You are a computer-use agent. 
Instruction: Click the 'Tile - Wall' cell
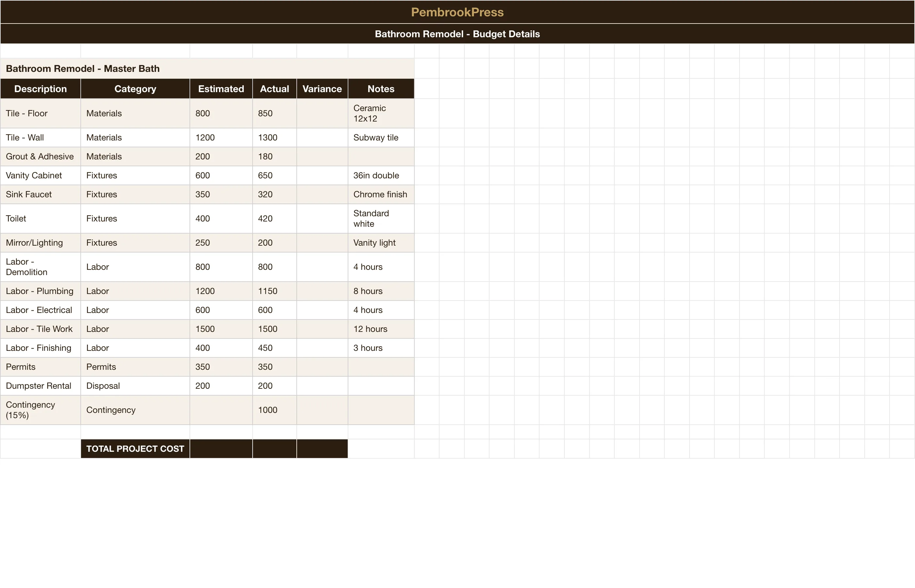pyautogui.click(x=41, y=138)
